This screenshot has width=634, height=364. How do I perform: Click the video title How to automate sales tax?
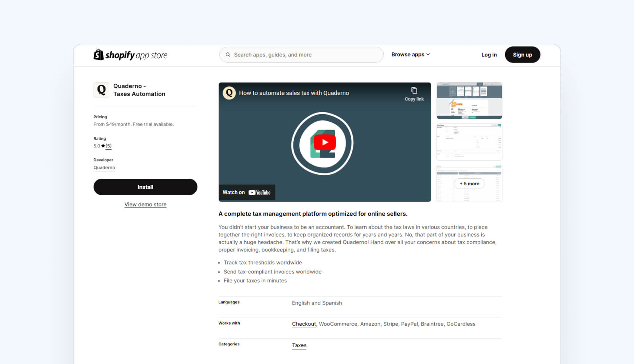(x=294, y=93)
